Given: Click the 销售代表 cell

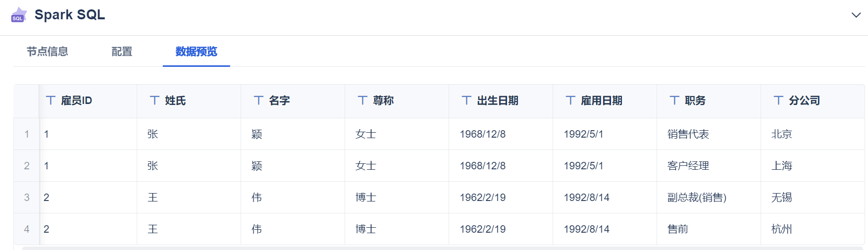Looking at the screenshot, I should coord(688,134).
